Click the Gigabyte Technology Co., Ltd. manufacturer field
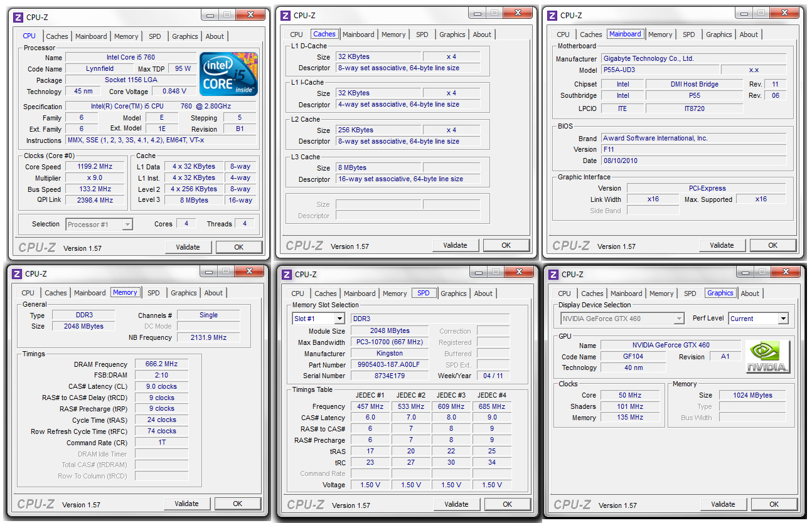Viewport: 812px width, 523px height. [693, 58]
